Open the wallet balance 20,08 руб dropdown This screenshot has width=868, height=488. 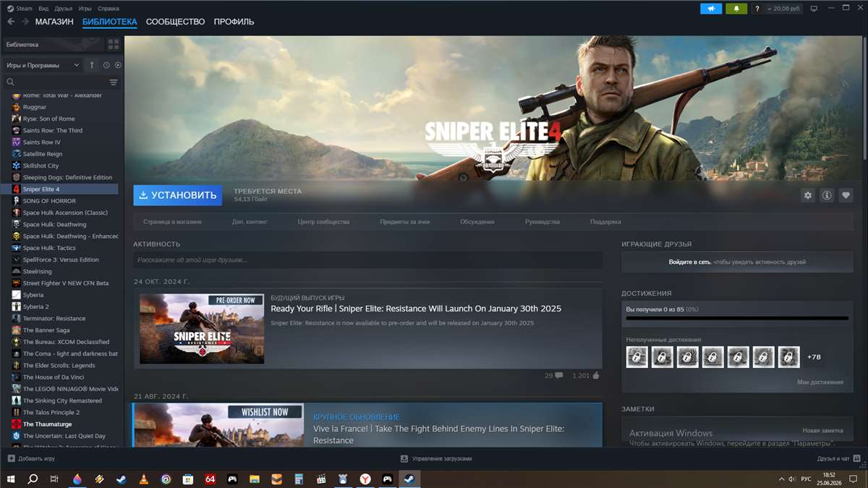point(785,9)
